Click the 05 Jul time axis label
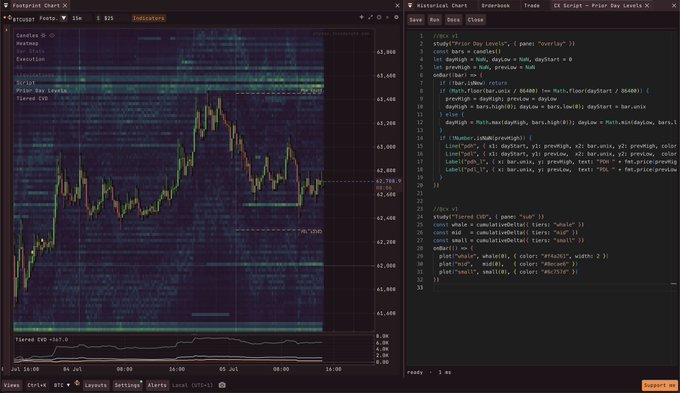680x393 pixels. tap(229, 369)
